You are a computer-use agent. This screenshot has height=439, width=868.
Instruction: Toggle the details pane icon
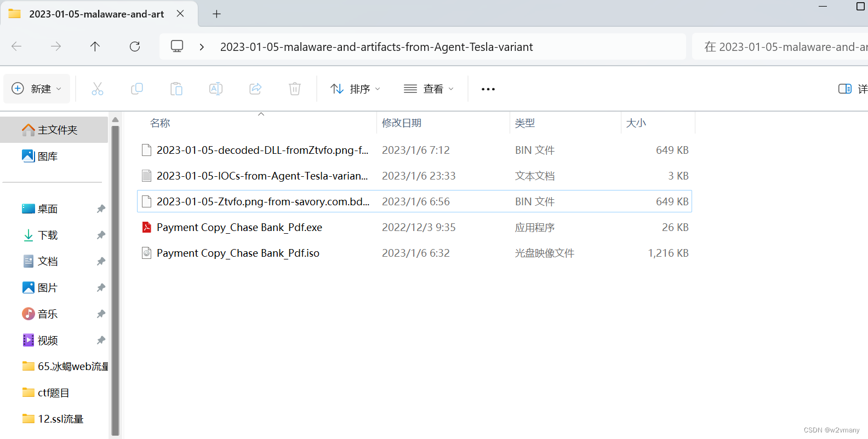[845, 89]
